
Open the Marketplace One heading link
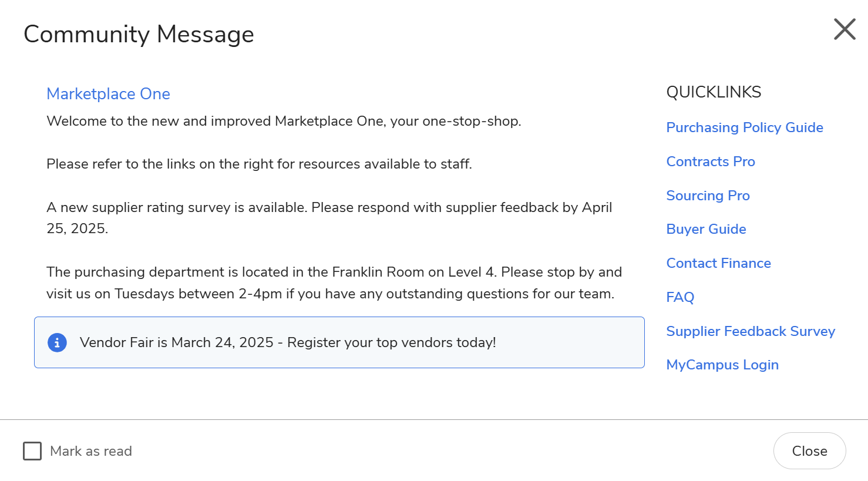tap(108, 94)
